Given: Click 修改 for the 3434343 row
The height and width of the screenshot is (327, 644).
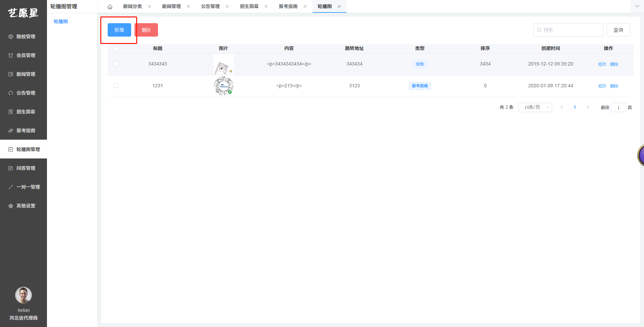Looking at the screenshot, I should (602, 64).
